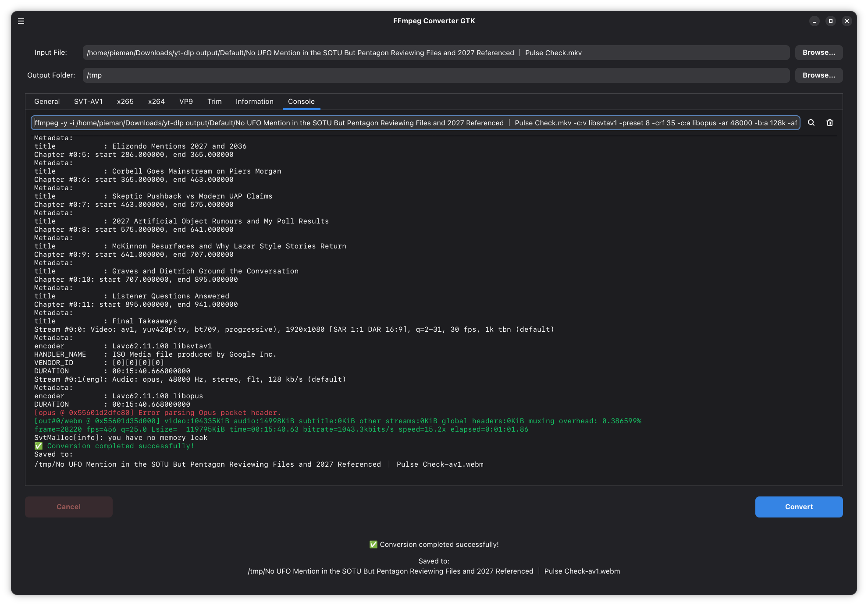Screen dimensions: 868x606
Task: Select the x265 tab
Action: 125,101
